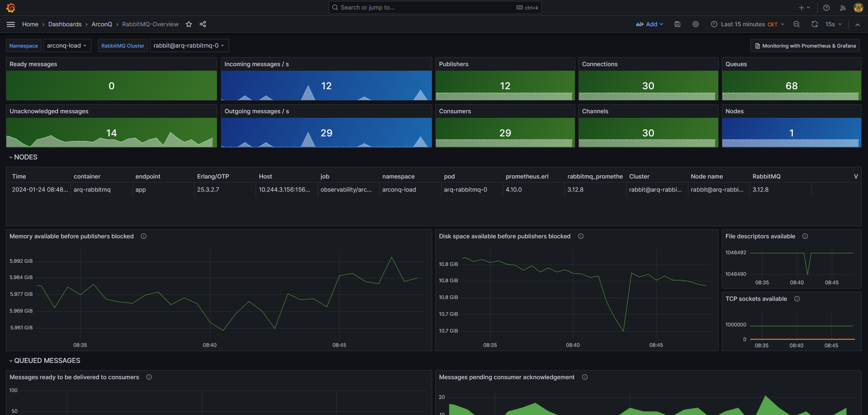Open Nodes stat panel title
868x415 pixels.
click(x=734, y=111)
